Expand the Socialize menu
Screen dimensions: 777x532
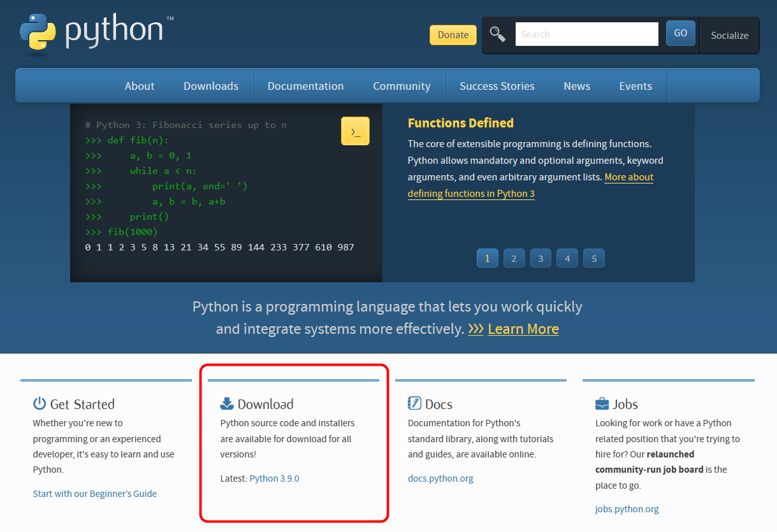coord(729,35)
